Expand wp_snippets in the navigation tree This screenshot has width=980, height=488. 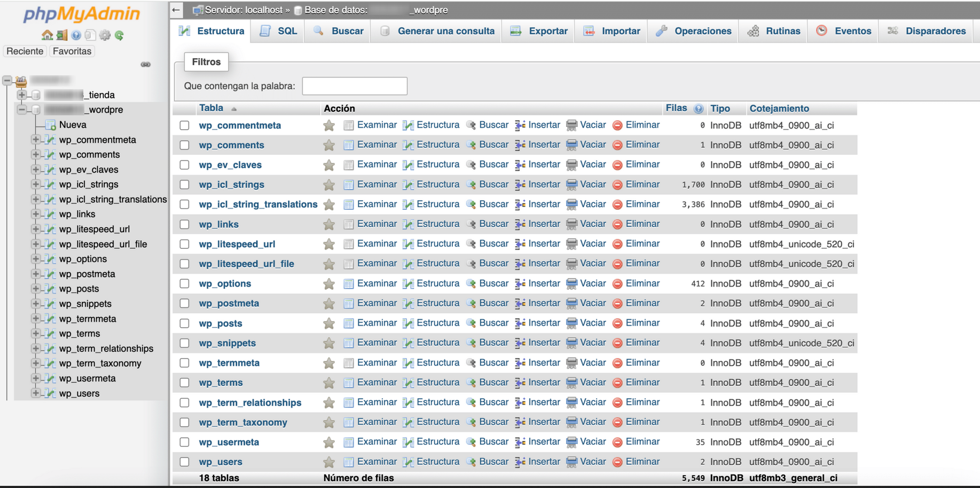coord(35,304)
